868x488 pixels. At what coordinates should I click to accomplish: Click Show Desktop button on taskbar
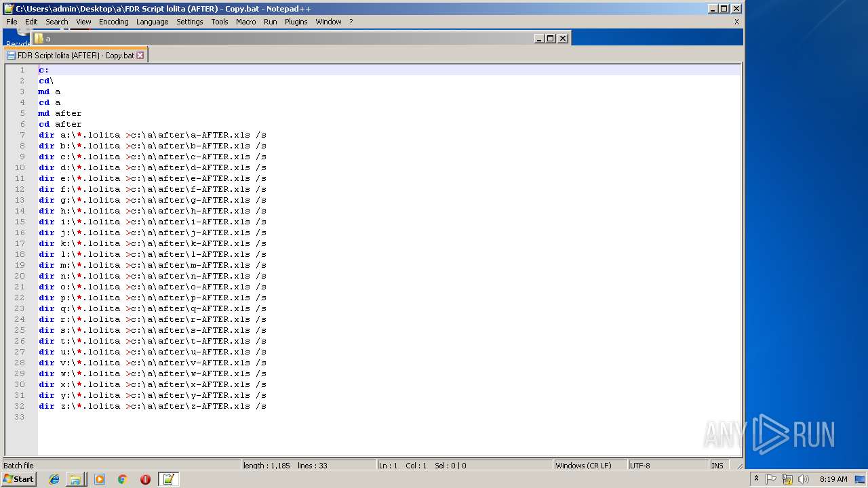[860, 479]
